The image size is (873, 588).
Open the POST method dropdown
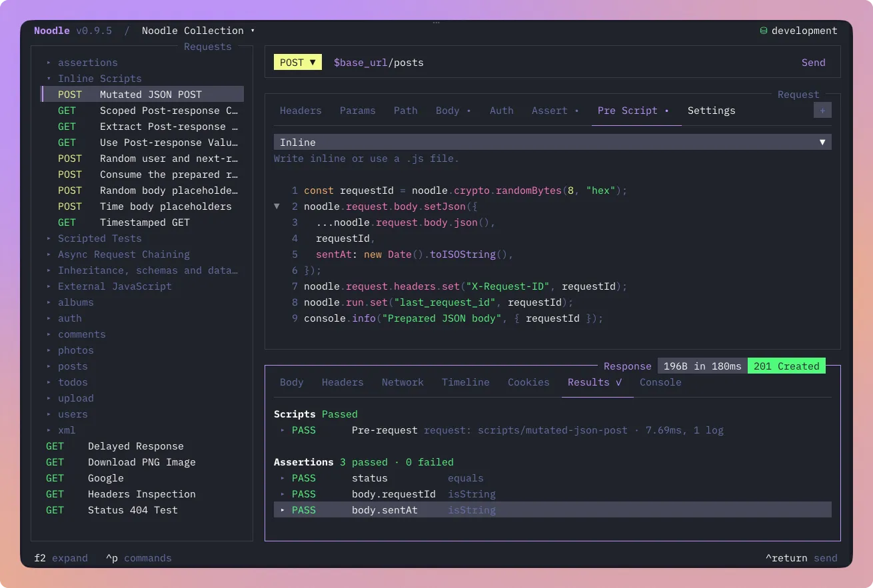[298, 63]
